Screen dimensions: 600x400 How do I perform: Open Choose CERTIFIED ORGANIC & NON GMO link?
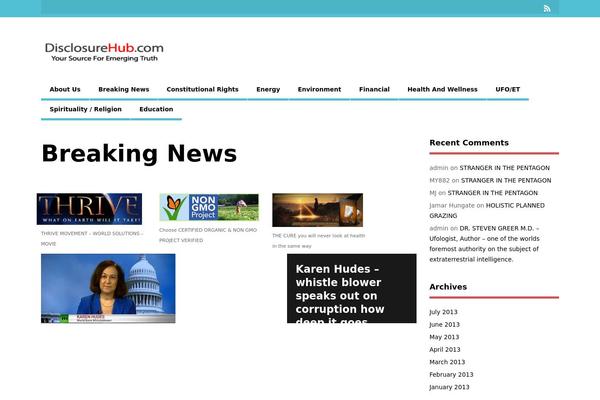(x=208, y=235)
